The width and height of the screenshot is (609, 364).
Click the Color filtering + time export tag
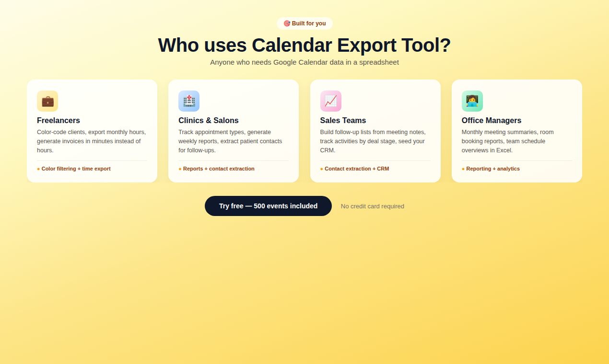point(76,169)
